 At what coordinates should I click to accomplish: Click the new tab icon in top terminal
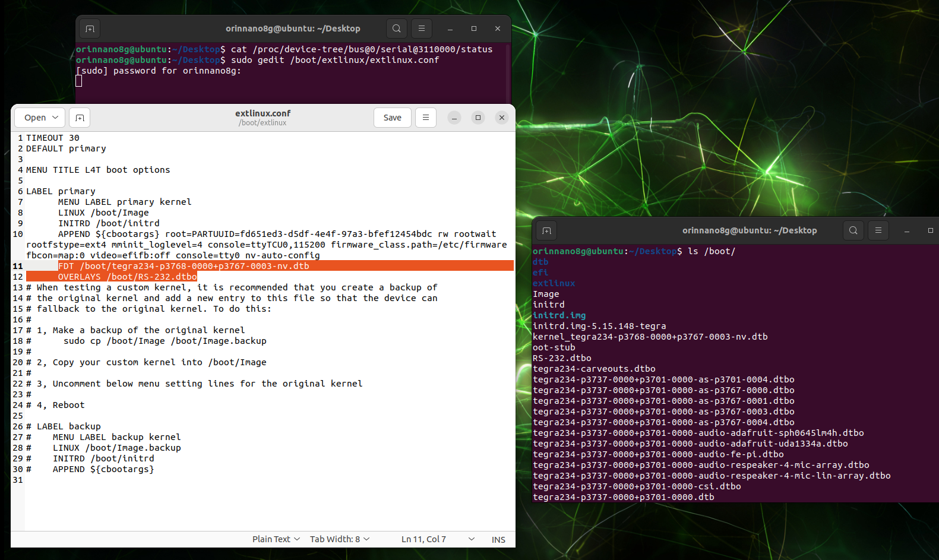(x=89, y=29)
